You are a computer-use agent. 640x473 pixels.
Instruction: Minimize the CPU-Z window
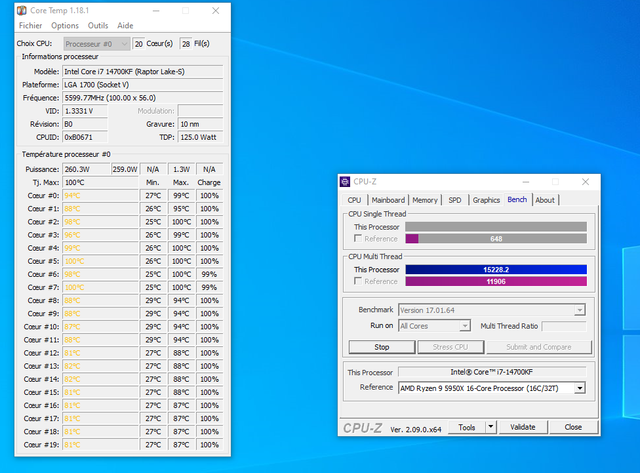point(526,182)
